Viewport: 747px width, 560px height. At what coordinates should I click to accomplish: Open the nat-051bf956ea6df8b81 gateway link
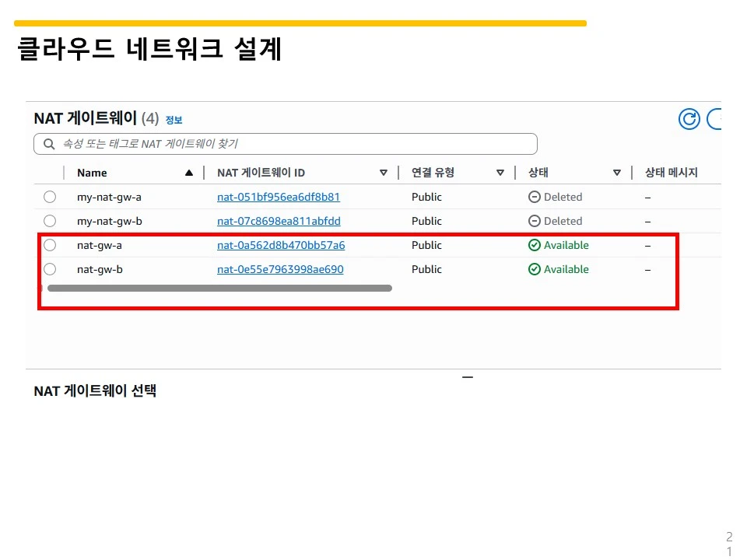click(x=278, y=197)
